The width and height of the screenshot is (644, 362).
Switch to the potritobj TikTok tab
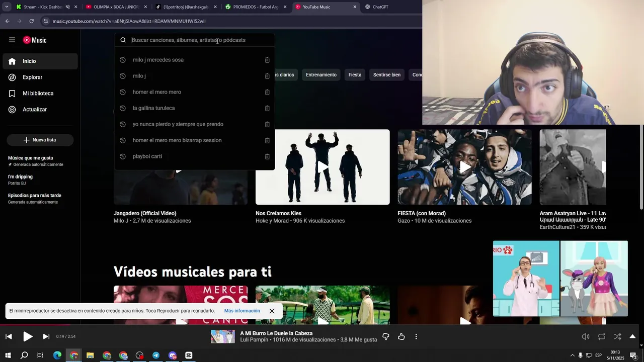click(x=186, y=7)
